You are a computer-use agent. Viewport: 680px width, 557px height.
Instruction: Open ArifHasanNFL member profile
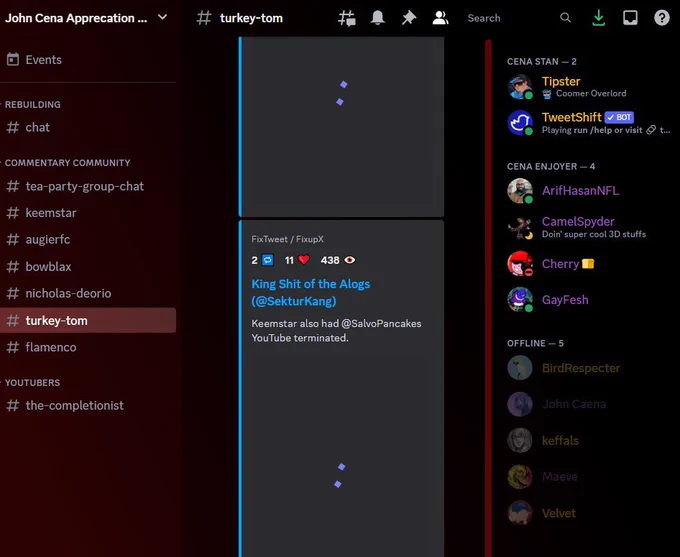[x=590, y=191]
